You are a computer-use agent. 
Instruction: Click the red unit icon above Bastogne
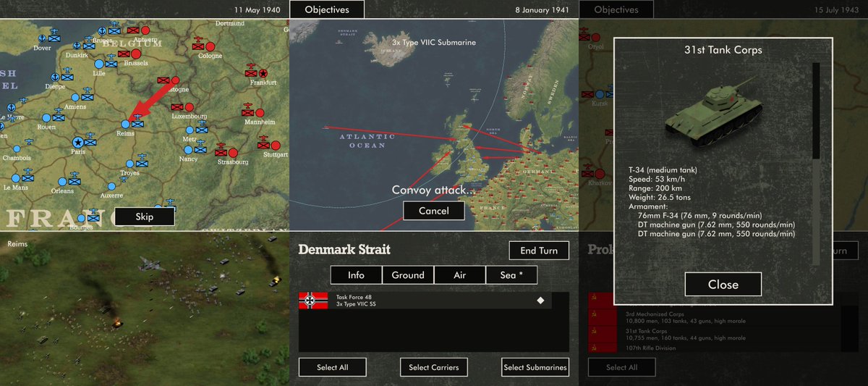click(x=162, y=81)
